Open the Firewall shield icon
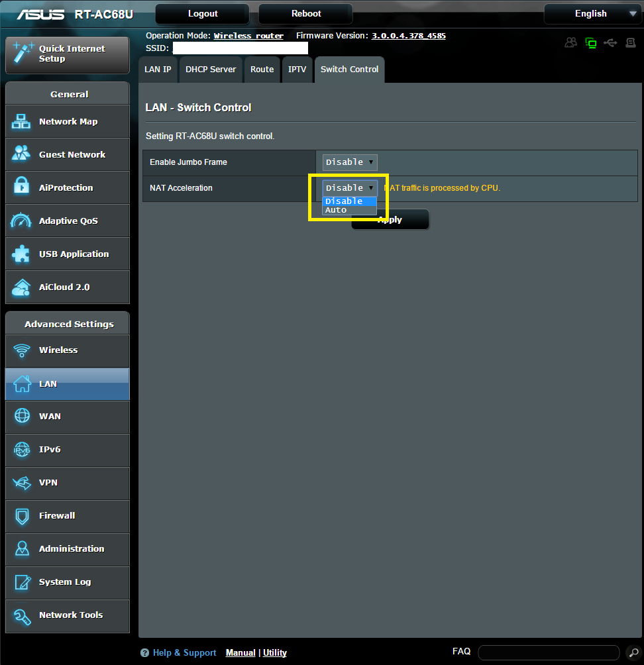This screenshot has height=665, width=644. [22, 516]
